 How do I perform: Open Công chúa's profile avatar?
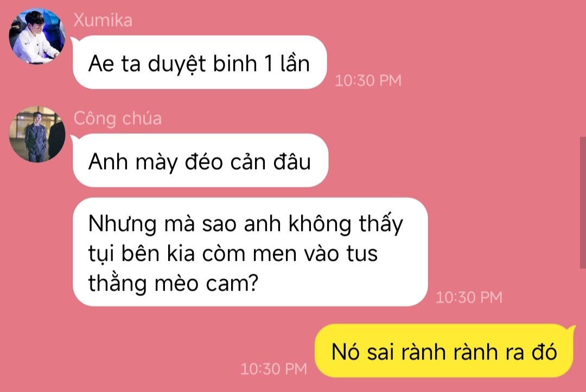tap(37, 134)
